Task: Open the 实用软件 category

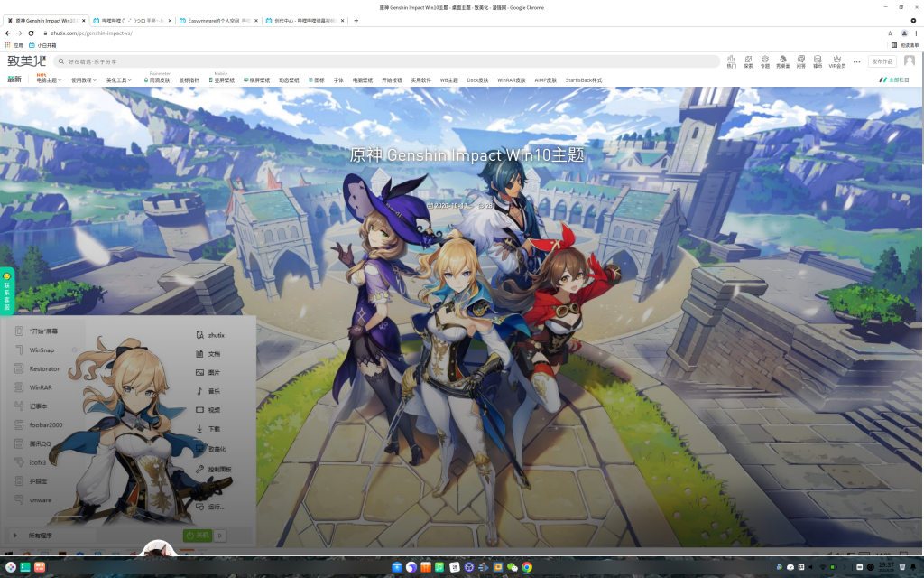Action: pyautogui.click(x=420, y=80)
